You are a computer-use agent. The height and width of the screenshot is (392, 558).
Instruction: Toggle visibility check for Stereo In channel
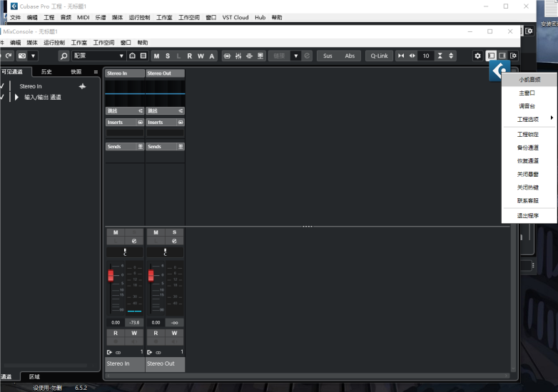pos(2,86)
